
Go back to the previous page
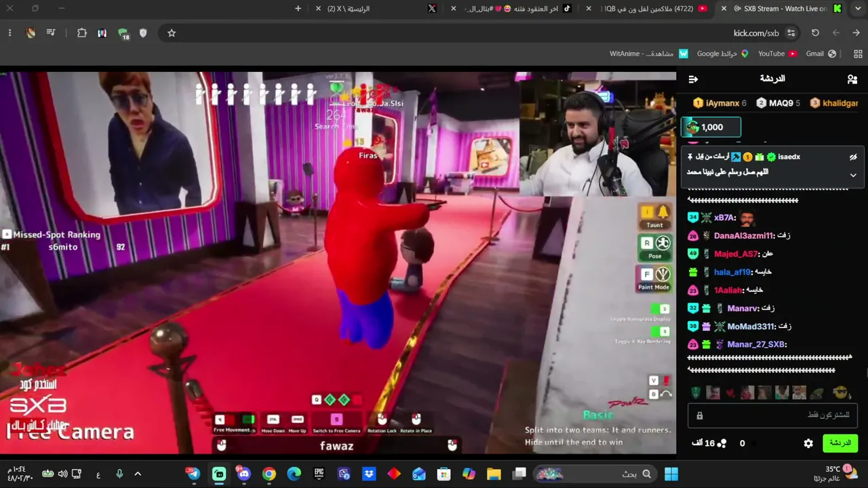click(857, 33)
